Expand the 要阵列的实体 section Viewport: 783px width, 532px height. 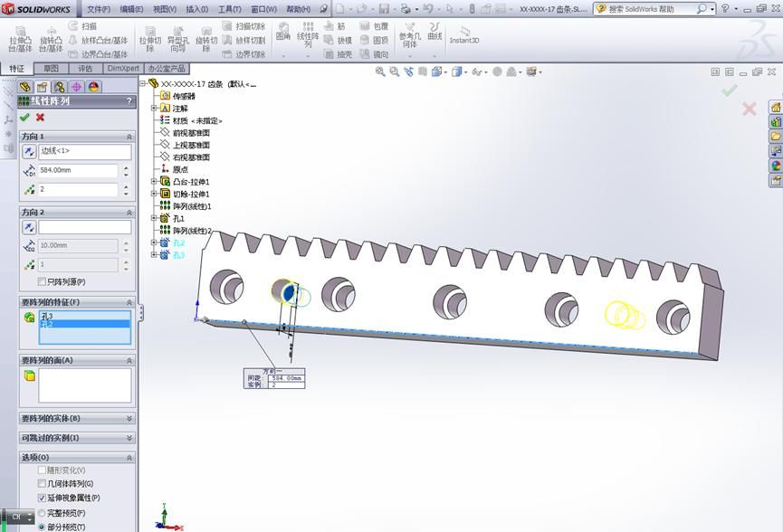click(129, 418)
